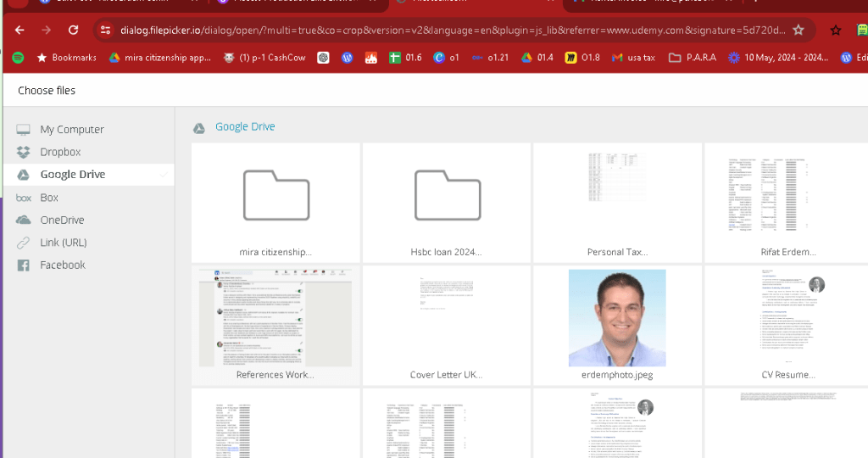
Task: Select the erdemphoto.jpeg image
Action: coord(617,326)
